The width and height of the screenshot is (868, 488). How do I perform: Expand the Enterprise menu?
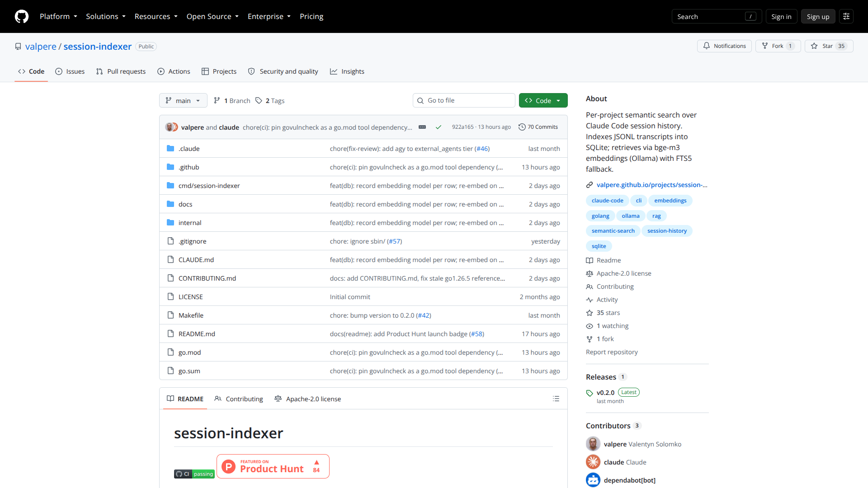point(269,16)
